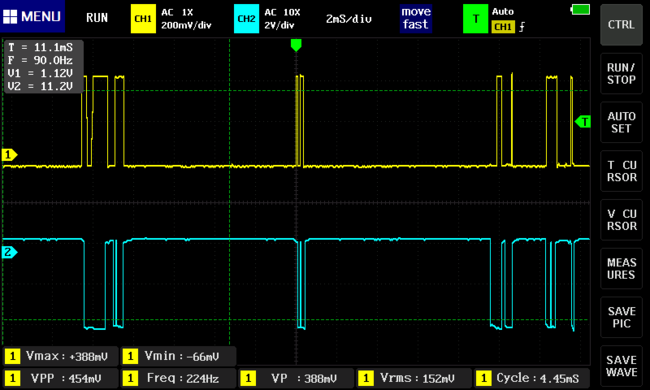
Task: Open CH1 200mV/div scale setting
Action: [x=186, y=25]
